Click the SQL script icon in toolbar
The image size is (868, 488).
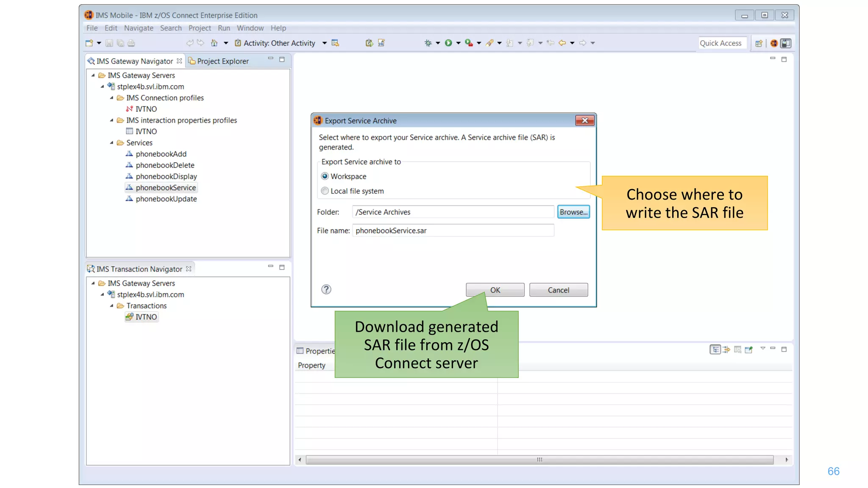(x=381, y=43)
